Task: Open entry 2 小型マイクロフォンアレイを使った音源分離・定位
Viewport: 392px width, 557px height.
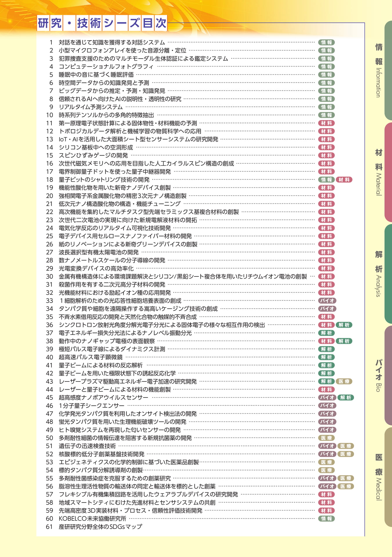Action: (x=122, y=50)
